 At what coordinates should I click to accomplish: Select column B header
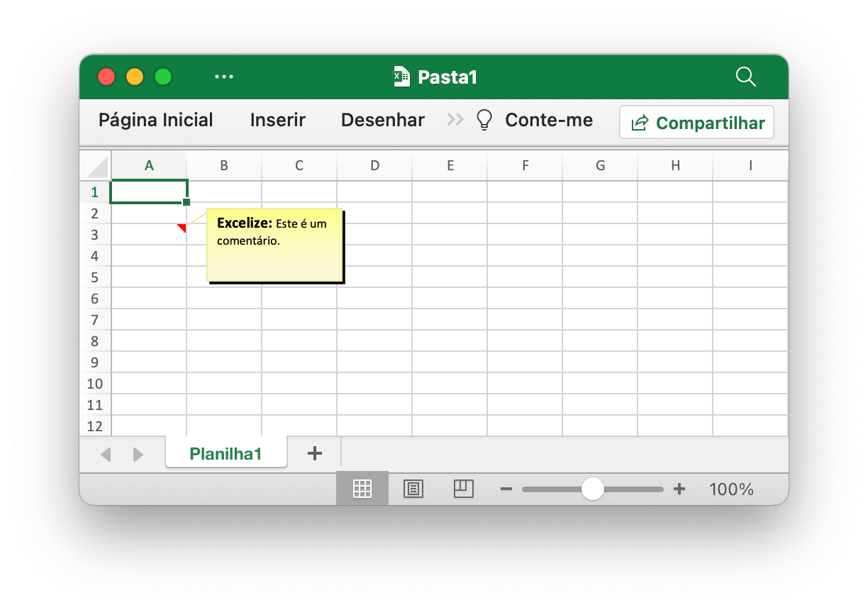(x=224, y=165)
